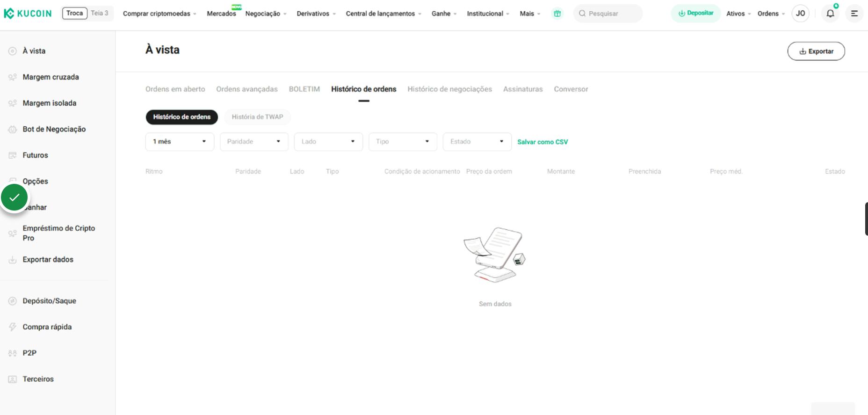Click the KuCoin logo

click(28, 14)
